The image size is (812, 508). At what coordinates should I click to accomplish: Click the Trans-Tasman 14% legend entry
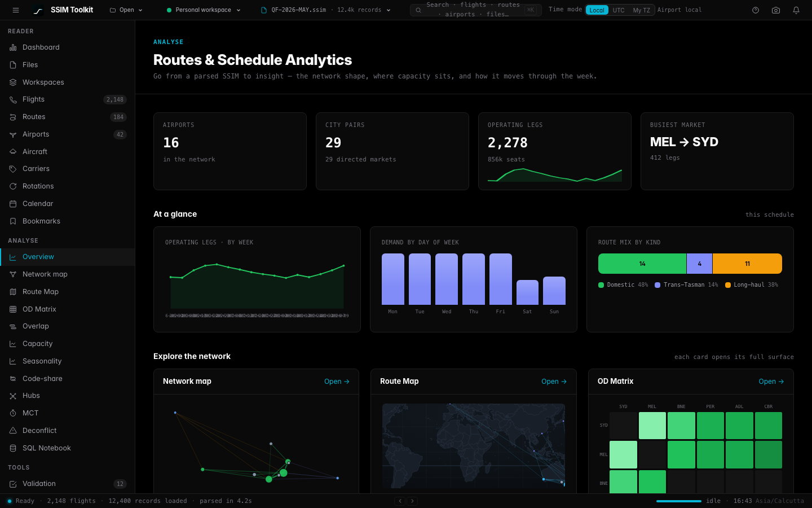(x=686, y=285)
